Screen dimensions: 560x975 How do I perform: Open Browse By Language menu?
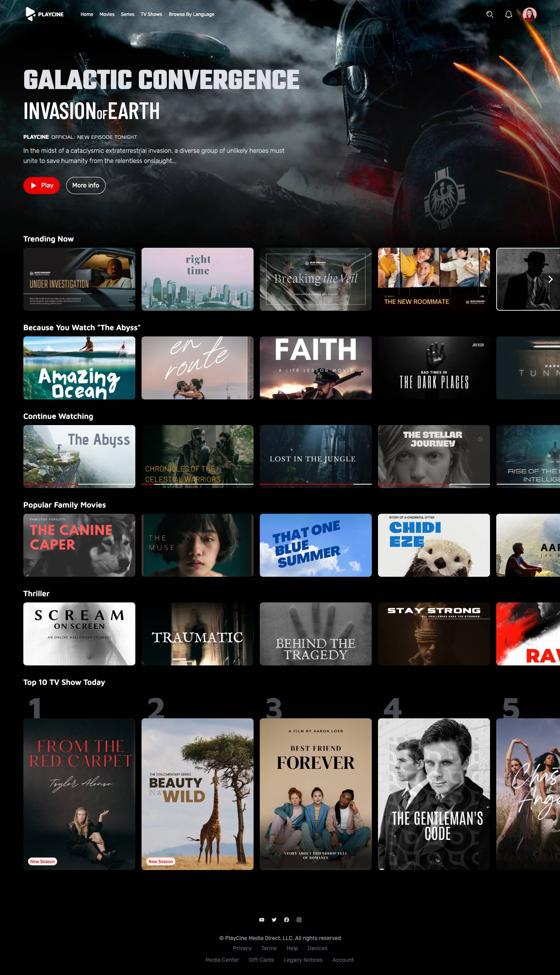[191, 14]
